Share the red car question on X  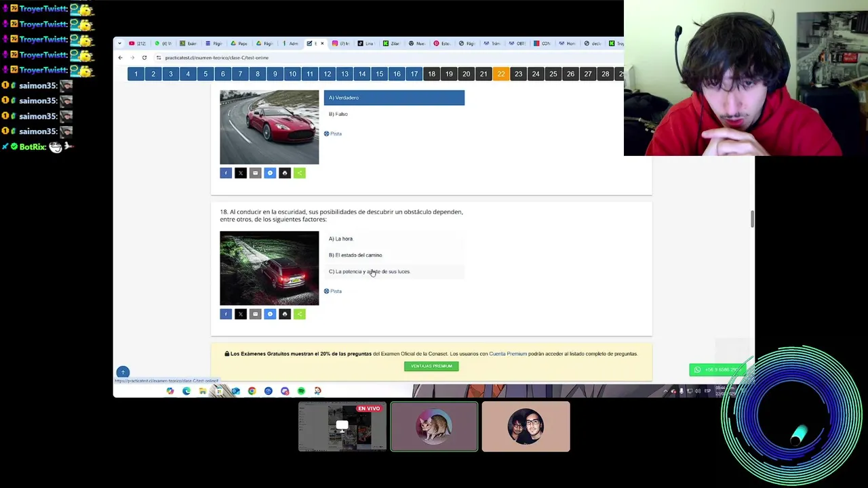pos(241,173)
